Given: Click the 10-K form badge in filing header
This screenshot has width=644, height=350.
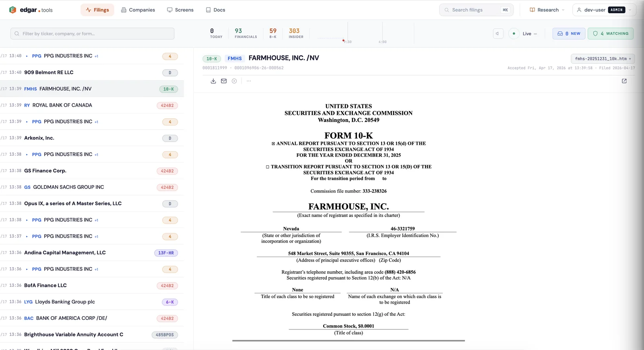Looking at the screenshot, I should pyautogui.click(x=212, y=59).
